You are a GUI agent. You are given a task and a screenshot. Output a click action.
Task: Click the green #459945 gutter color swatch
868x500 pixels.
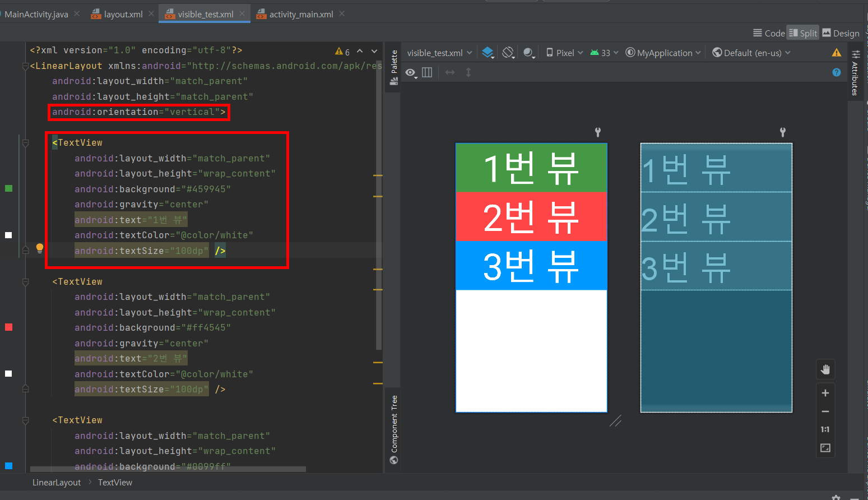click(x=8, y=188)
